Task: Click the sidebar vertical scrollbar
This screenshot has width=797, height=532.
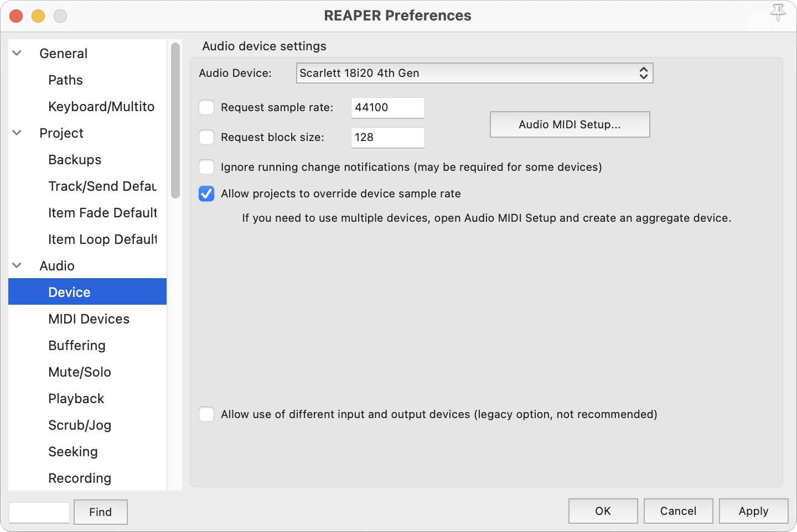Action: tap(175, 121)
